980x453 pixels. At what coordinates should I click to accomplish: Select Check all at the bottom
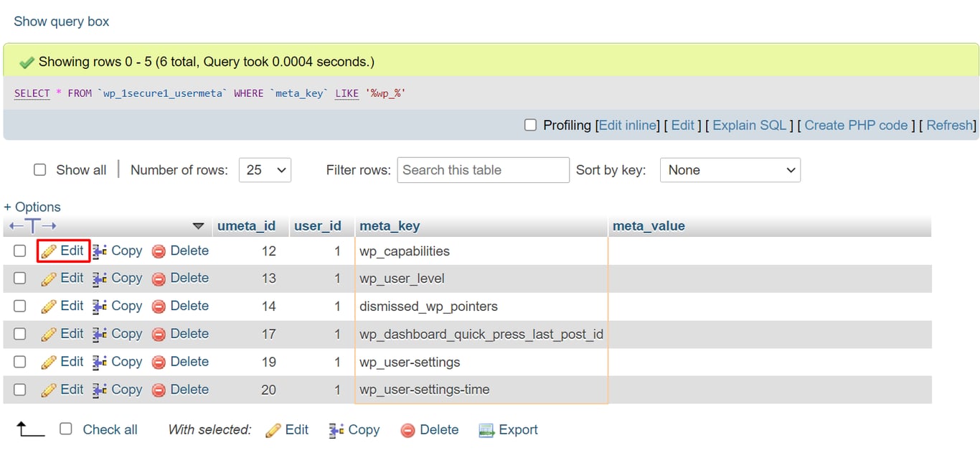pyautogui.click(x=65, y=429)
